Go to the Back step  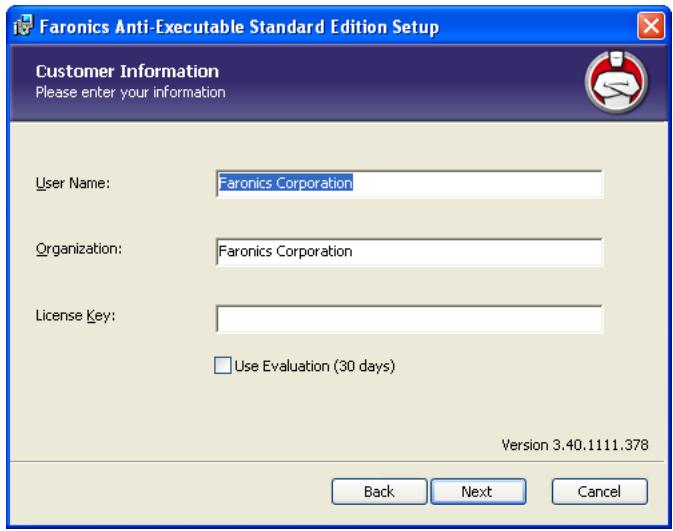tap(379, 492)
